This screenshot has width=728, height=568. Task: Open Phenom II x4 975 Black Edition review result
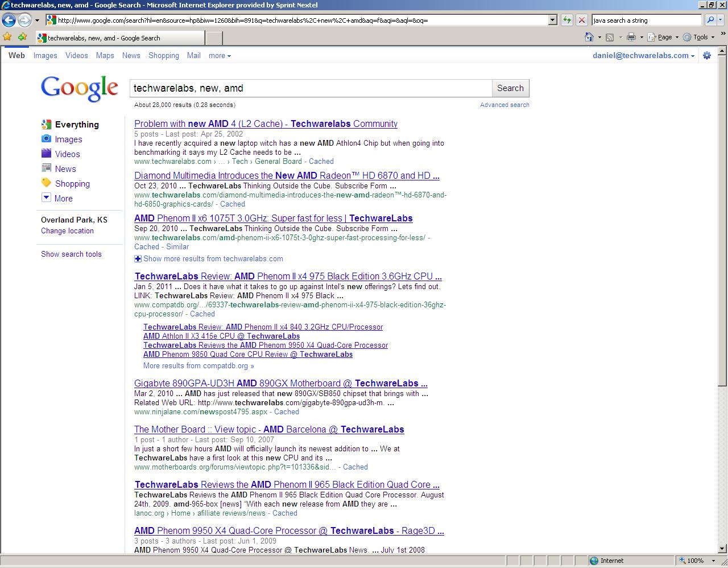288,277
